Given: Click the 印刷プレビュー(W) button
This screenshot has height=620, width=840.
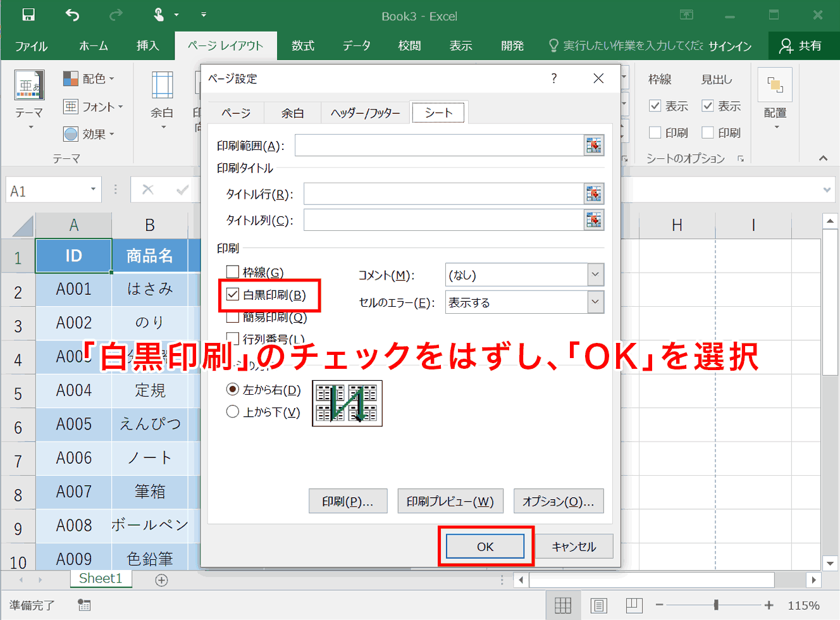Looking at the screenshot, I should tap(450, 501).
